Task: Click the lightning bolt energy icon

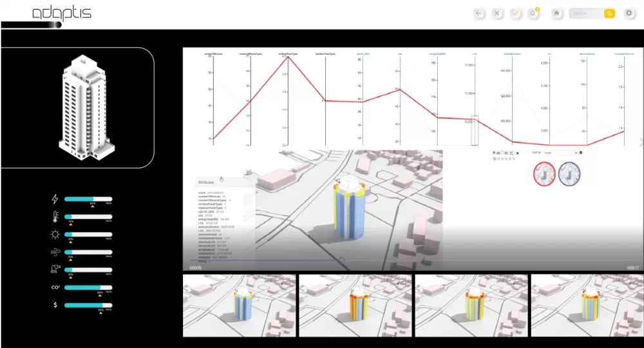Action: tap(55, 199)
